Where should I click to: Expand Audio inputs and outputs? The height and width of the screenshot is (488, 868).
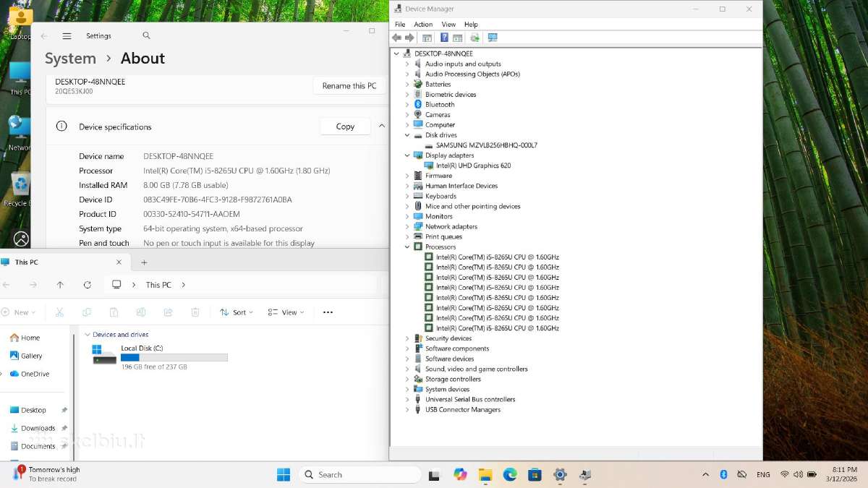click(x=407, y=64)
